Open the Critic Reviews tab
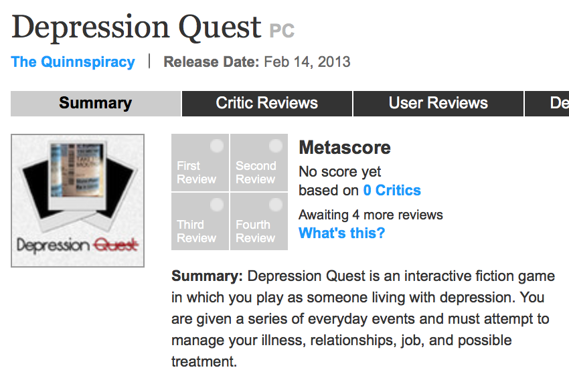Screen dimensions: 569x392 click(267, 104)
